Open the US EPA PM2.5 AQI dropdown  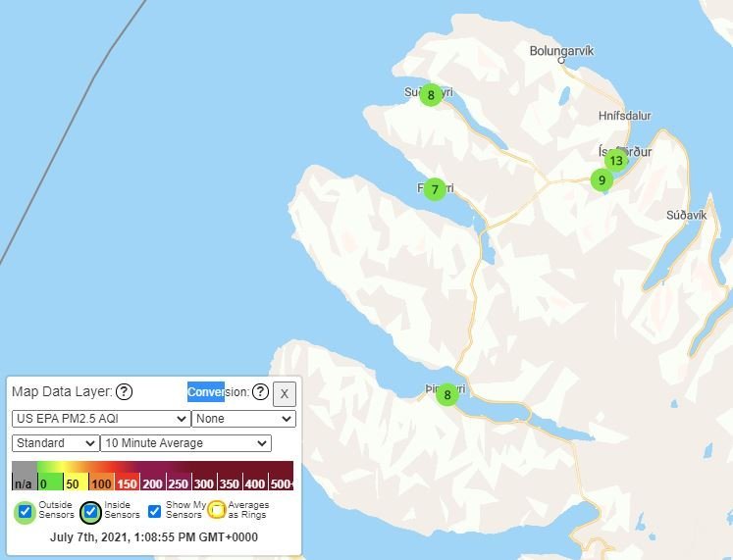click(x=101, y=419)
